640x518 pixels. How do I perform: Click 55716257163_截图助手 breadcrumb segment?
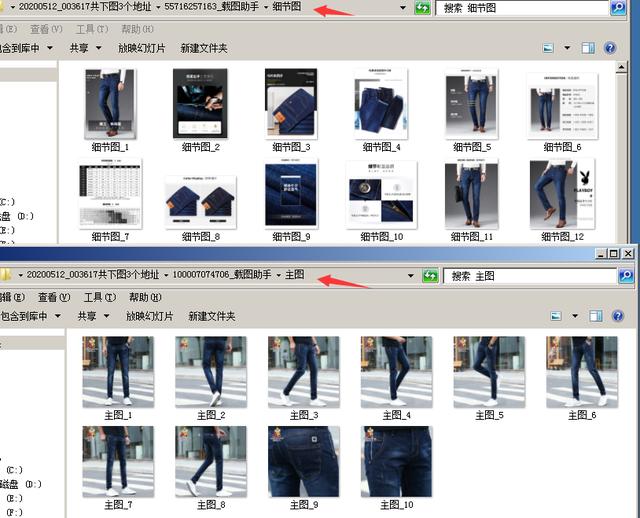(x=211, y=7)
